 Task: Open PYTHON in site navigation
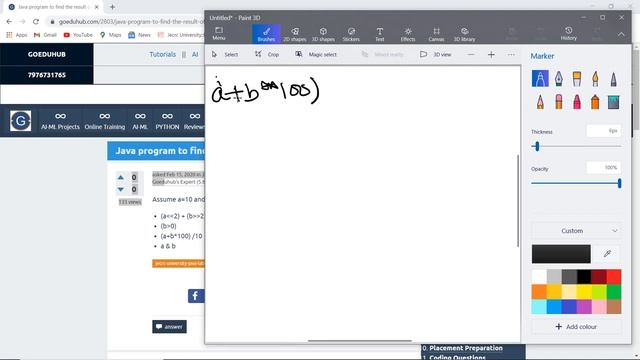(167, 121)
